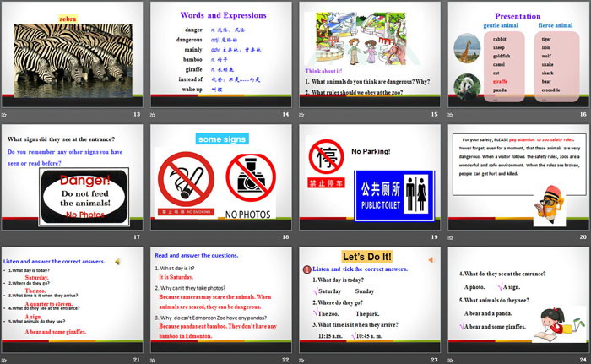Click the animation star under slide 16
Image resolution: width=591 pixels, height=364 pixels.
pos(450,115)
